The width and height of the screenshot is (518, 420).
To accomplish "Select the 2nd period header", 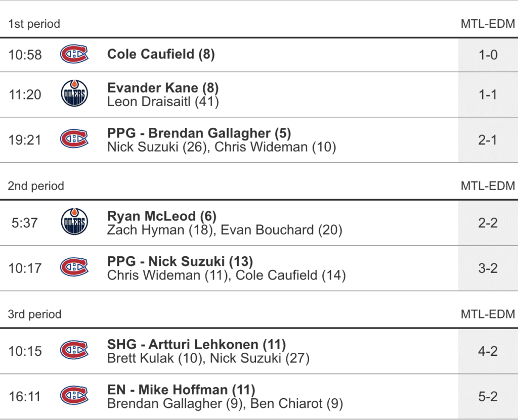I will tap(36, 186).
